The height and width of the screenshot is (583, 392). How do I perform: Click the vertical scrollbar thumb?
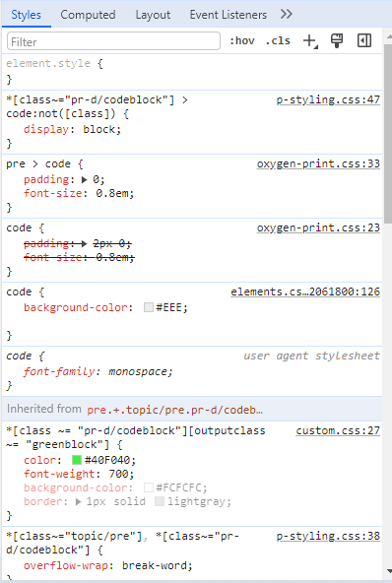(x=388, y=134)
